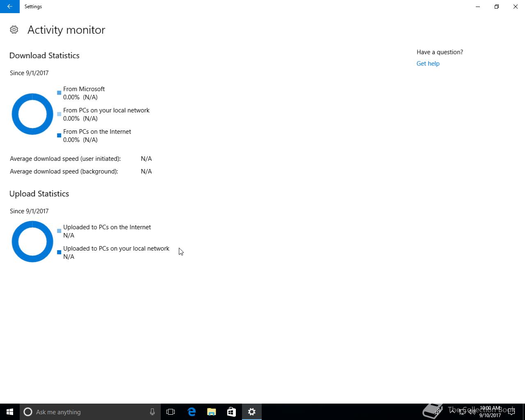
Task: Click the Activity monitor page title
Action: [x=66, y=30]
